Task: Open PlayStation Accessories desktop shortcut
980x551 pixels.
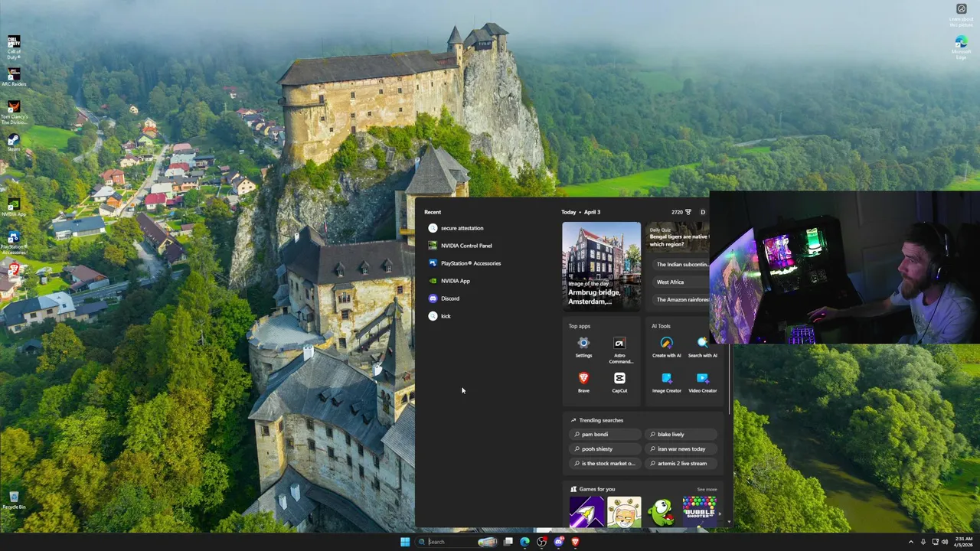Action: click(14, 242)
